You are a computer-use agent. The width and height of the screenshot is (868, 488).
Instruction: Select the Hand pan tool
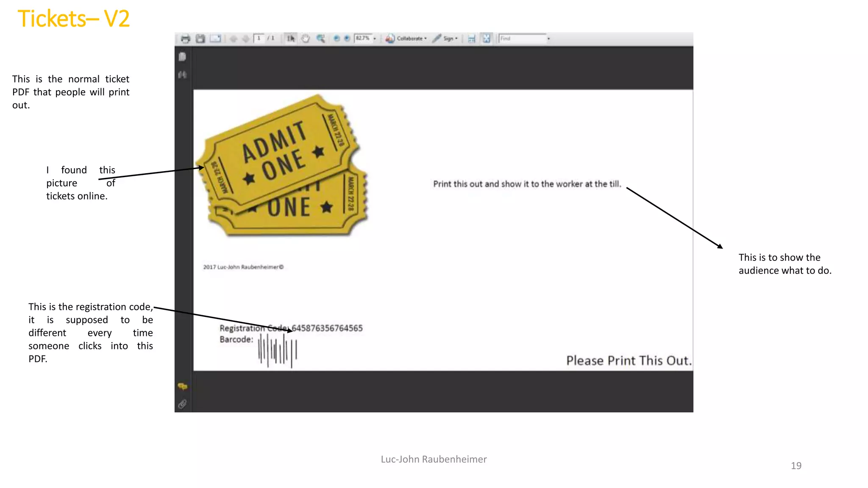pos(306,39)
